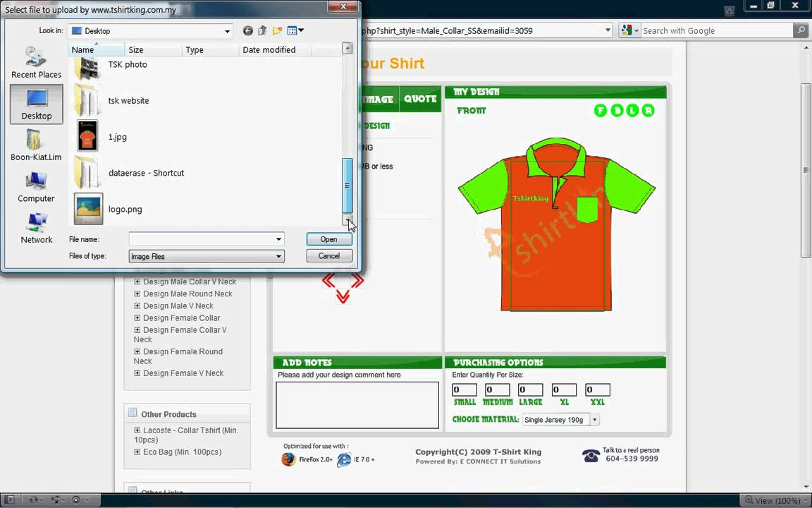Click the search magnifier button in browser
This screenshot has height=508, width=812.
(x=801, y=30)
